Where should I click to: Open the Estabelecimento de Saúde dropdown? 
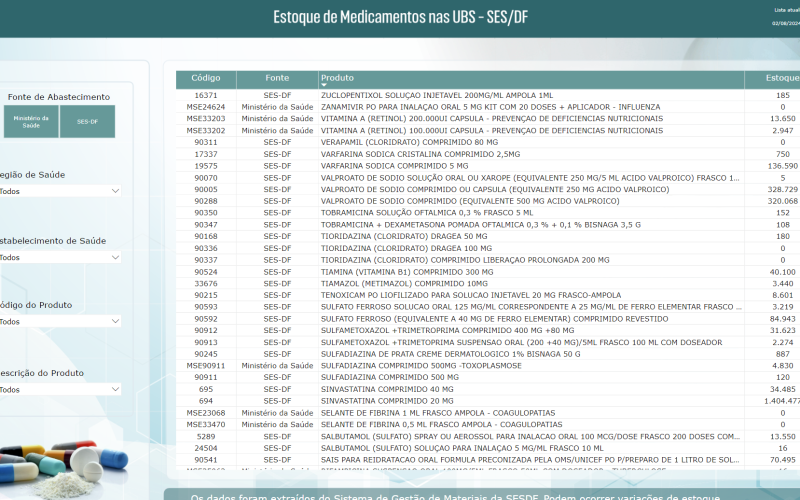click(x=59, y=257)
